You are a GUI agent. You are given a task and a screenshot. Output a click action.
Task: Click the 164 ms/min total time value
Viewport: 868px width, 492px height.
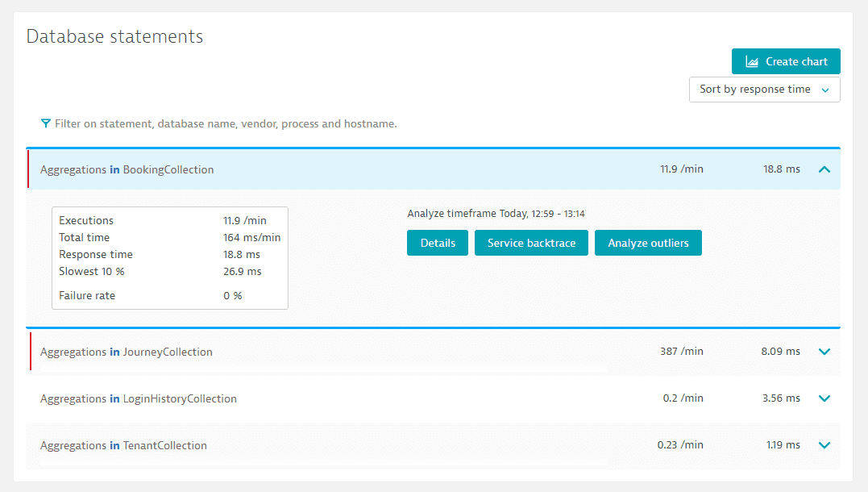(x=252, y=238)
